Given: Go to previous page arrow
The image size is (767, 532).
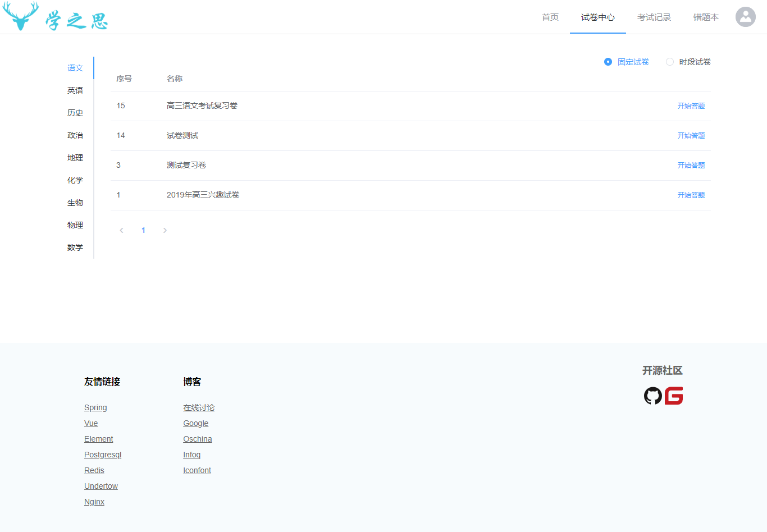Looking at the screenshot, I should (121, 230).
